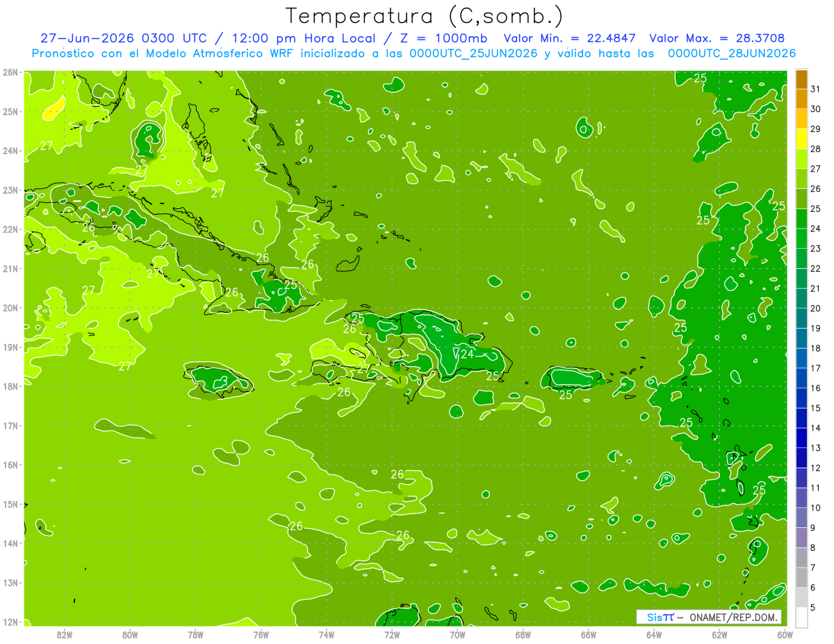Click the "78W" longitude axis label
This screenshot has width=834, height=644.
(x=195, y=634)
